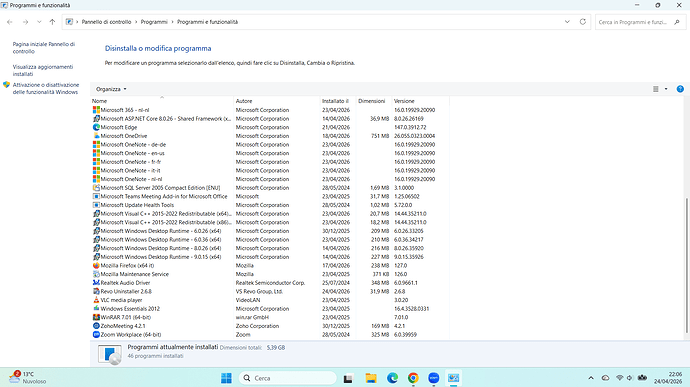Open the help question mark icon

680,89
